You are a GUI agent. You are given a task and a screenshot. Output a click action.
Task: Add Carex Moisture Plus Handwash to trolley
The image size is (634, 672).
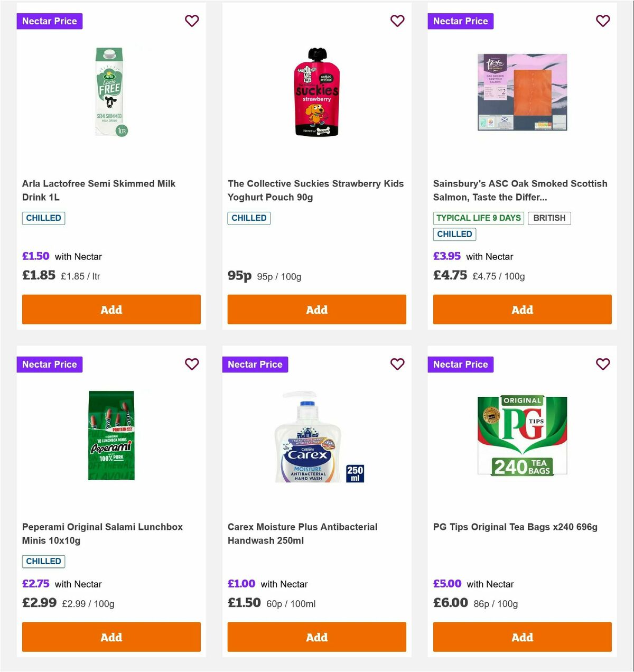click(316, 637)
